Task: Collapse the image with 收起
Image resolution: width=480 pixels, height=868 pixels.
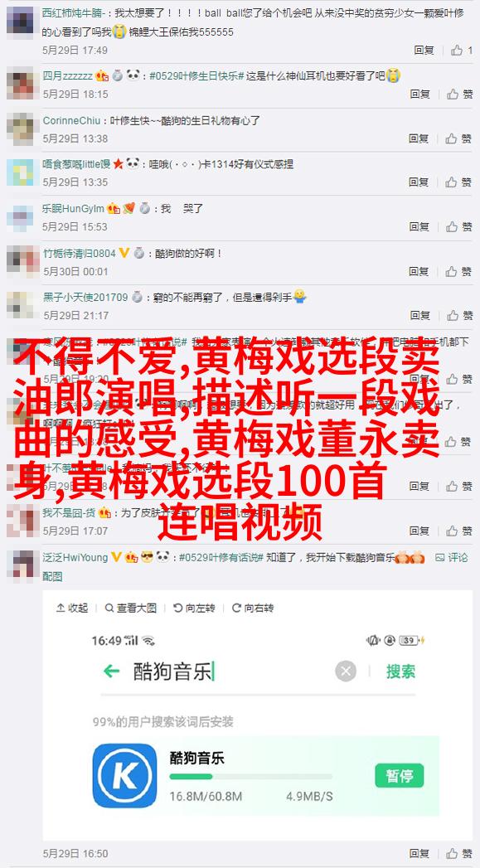Action: pos(72,608)
